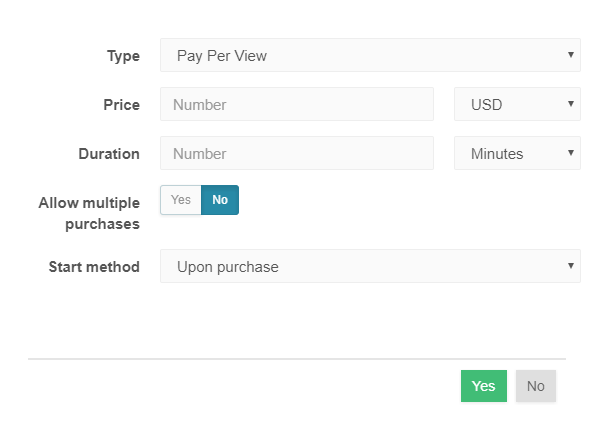The image size is (594, 438).
Task: Click the Start method label
Action: click(x=94, y=267)
